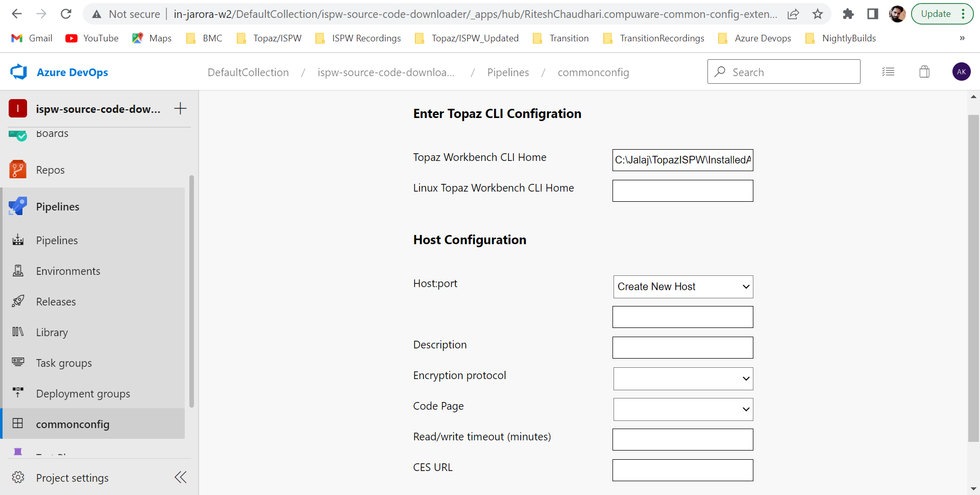The height and width of the screenshot is (495, 980).
Task: Click the Not secure site warning
Action: pyautogui.click(x=126, y=14)
